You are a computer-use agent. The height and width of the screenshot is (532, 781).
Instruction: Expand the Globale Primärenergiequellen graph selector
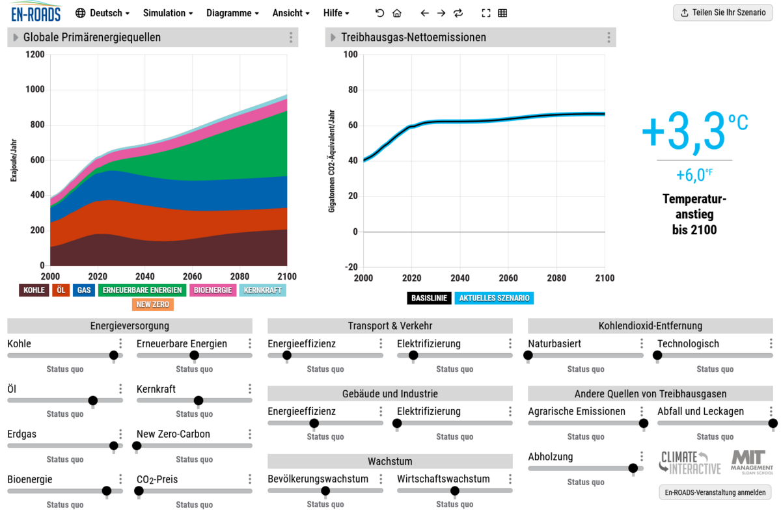click(x=16, y=38)
